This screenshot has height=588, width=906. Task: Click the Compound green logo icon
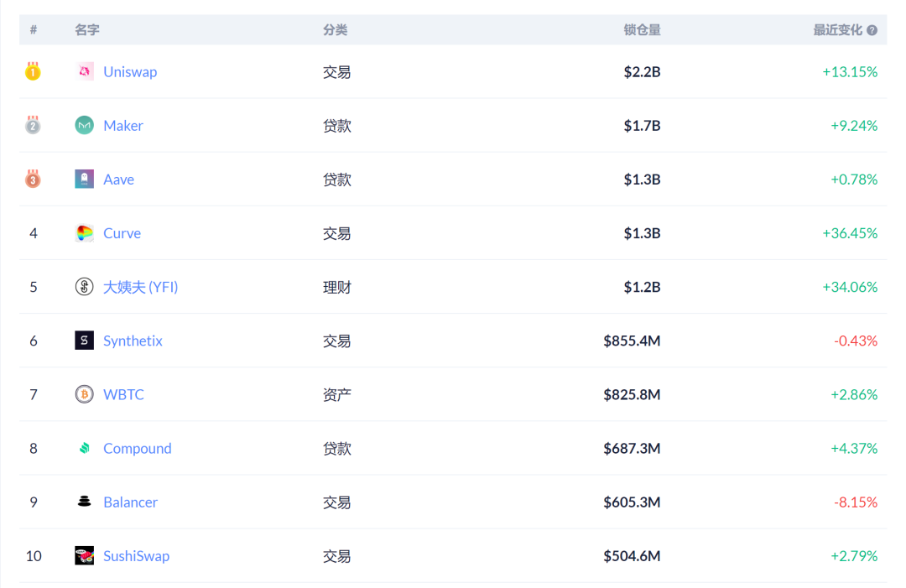tap(85, 448)
